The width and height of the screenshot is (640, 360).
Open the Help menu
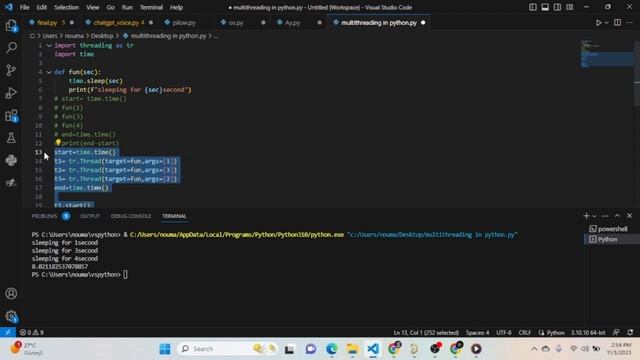176,7
